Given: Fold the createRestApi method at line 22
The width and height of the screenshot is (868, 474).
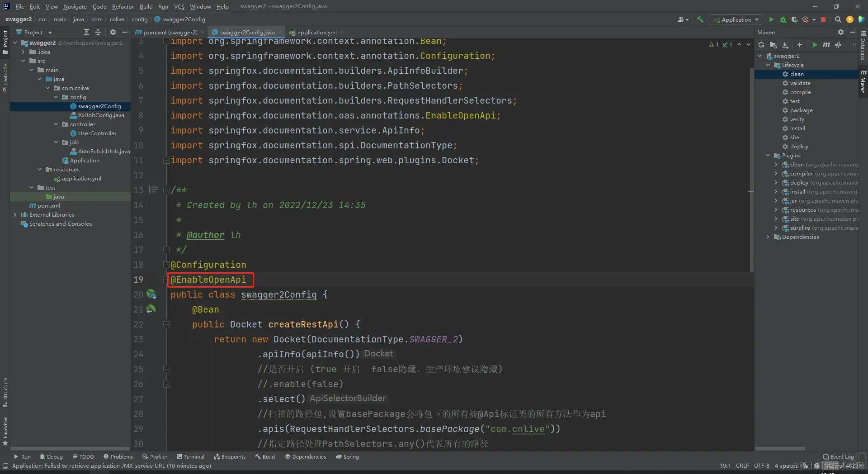Looking at the screenshot, I should pos(166,324).
